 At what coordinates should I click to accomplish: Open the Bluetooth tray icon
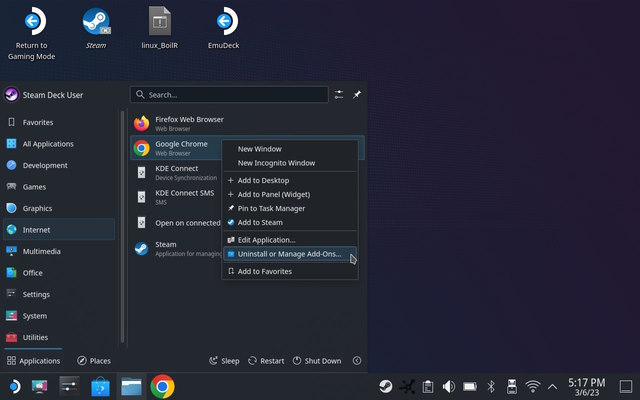491,386
